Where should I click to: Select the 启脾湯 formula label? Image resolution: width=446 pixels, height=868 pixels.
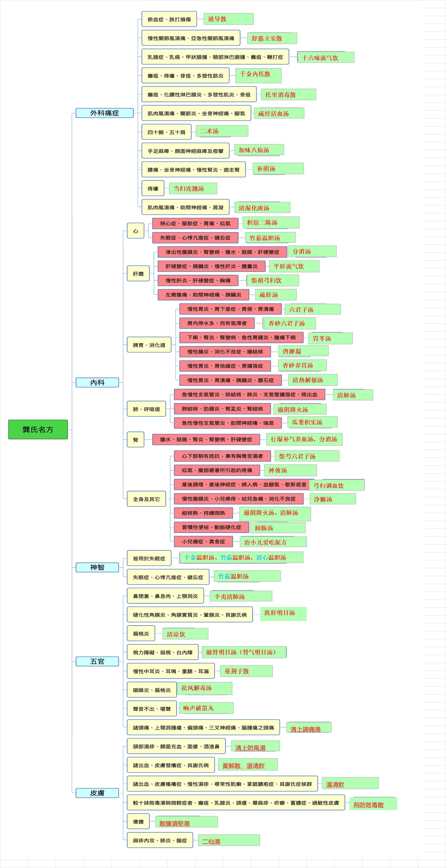(303, 351)
